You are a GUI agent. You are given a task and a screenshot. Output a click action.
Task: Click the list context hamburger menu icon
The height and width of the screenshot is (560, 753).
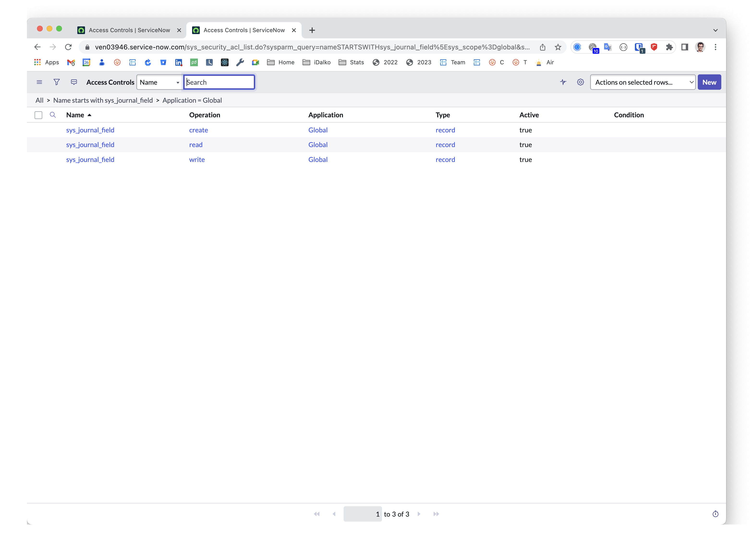coord(39,82)
